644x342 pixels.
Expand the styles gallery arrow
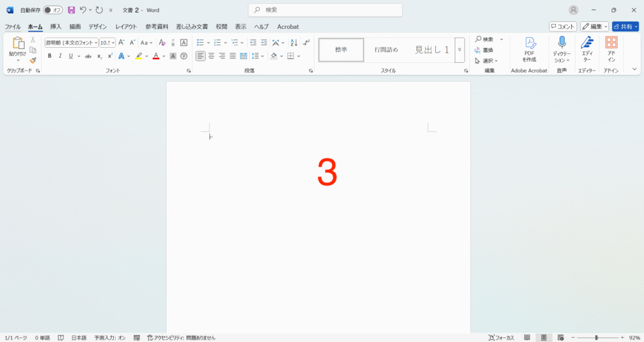click(x=460, y=50)
